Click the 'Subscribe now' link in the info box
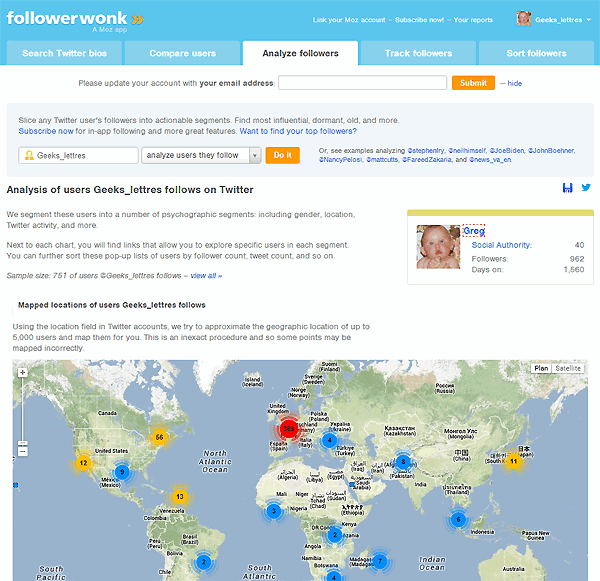Image resolution: width=600 pixels, height=581 pixels. tap(46, 131)
